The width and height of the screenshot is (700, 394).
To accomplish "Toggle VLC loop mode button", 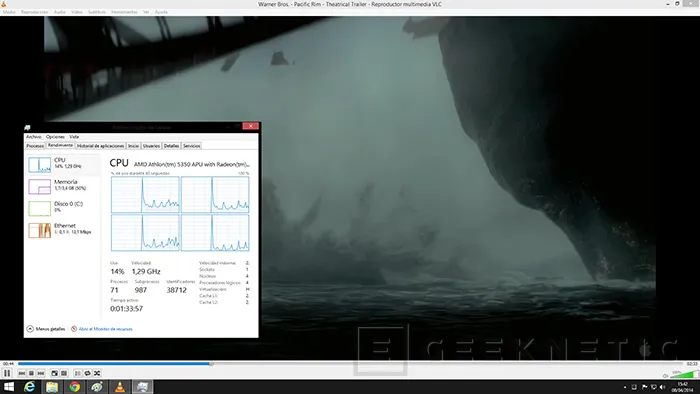I will pos(88,373).
